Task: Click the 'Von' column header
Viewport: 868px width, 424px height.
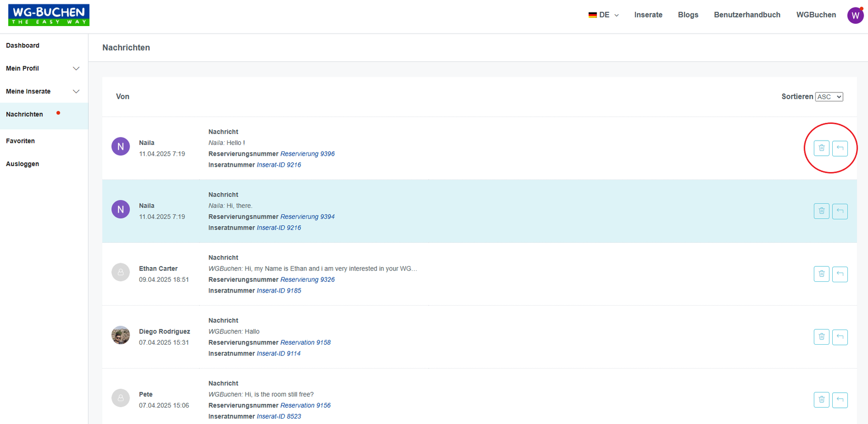Action: pyautogui.click(x=123, y=97)
